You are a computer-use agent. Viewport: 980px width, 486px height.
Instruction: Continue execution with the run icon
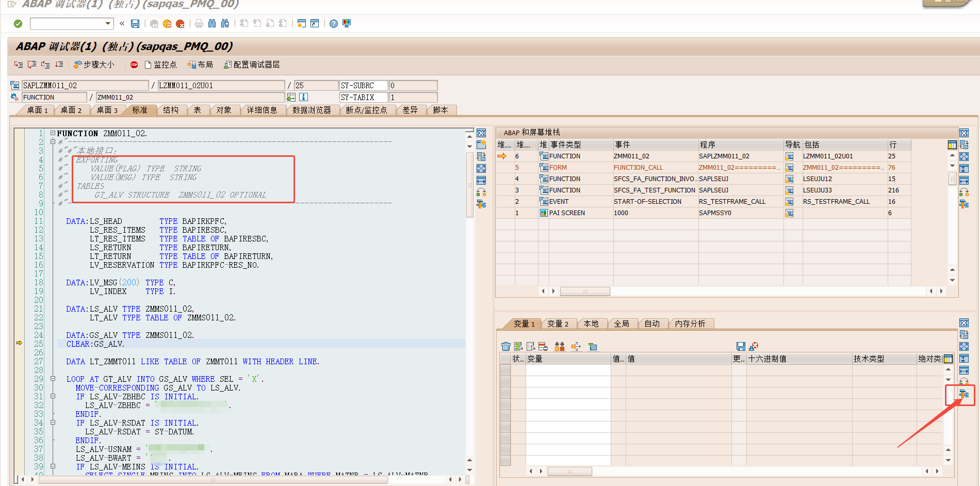pos(59,64)
